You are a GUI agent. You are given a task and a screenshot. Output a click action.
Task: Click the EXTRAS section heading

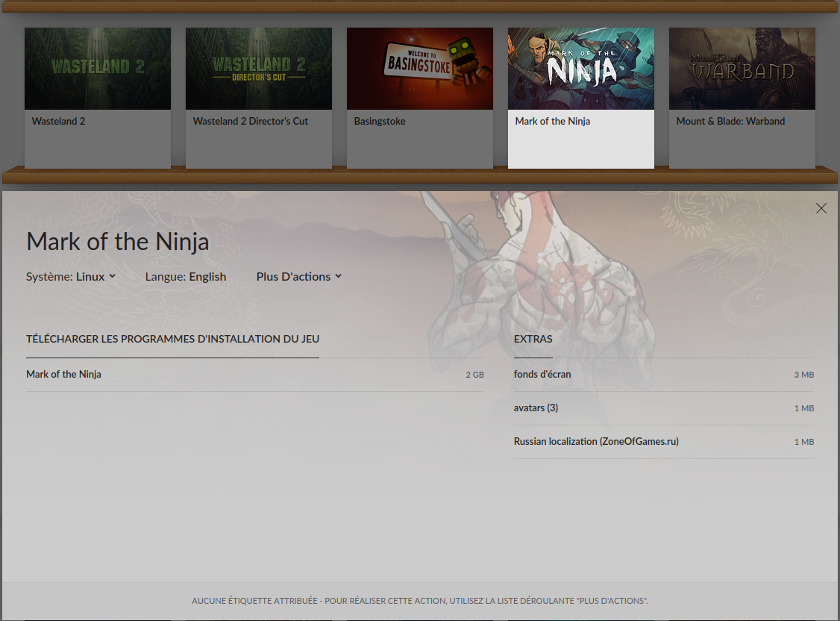(x=533, y=339)
